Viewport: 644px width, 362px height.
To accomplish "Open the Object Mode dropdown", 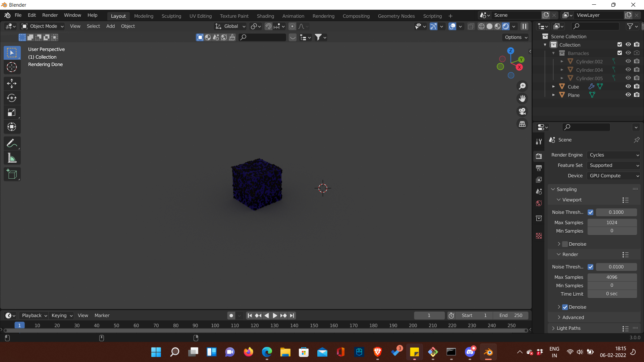I will (x=43, y=26).
